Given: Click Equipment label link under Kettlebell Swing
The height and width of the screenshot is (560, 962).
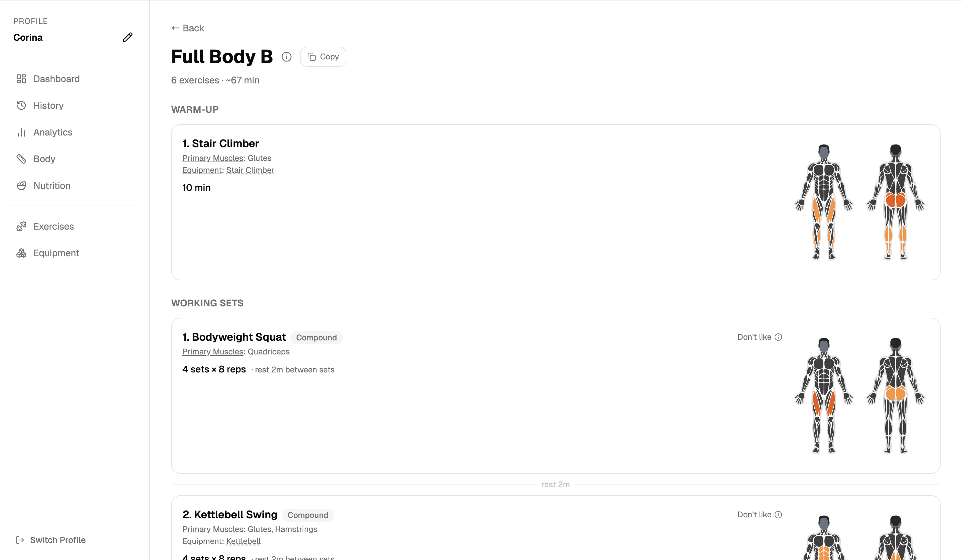Looking at the screenshot, I should 202,541.
